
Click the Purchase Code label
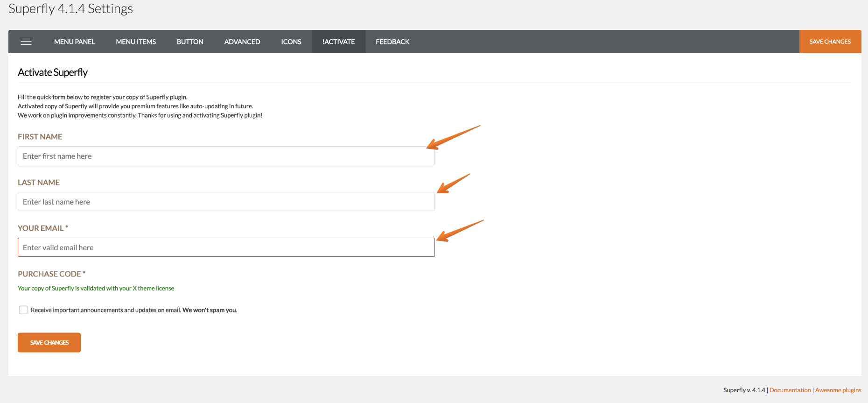click(x=51, y=274)
